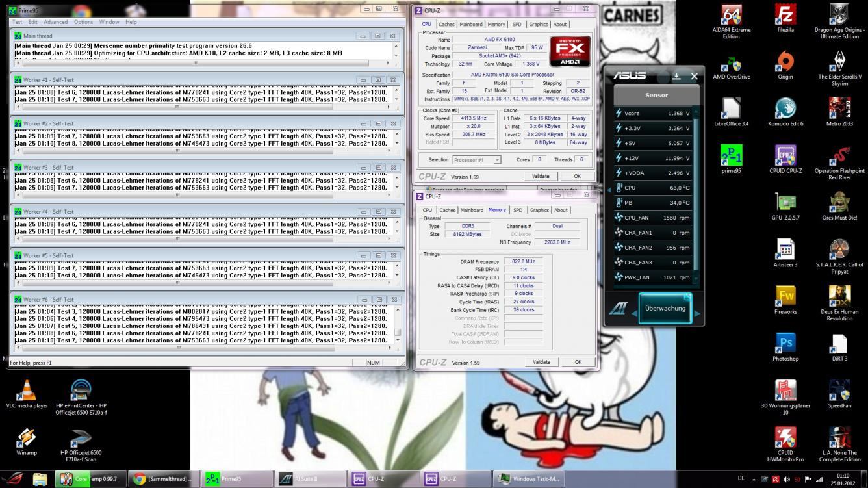
Task: Open the Edit menu in Prime95
Action: [32, 22]
